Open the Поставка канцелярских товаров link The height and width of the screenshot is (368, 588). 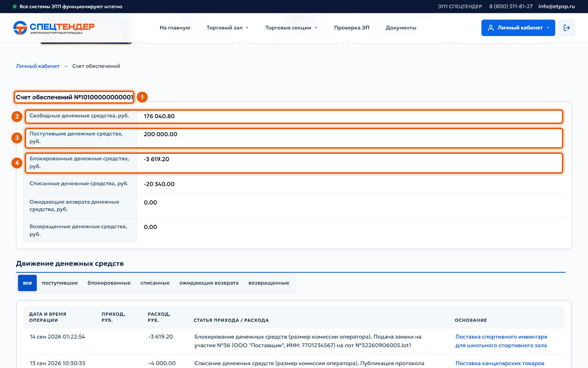(500, 363)
